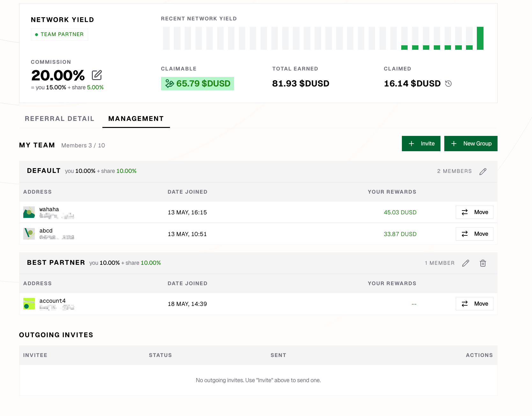Create a New Group
The image size is (532, 416).
[471, 144]
